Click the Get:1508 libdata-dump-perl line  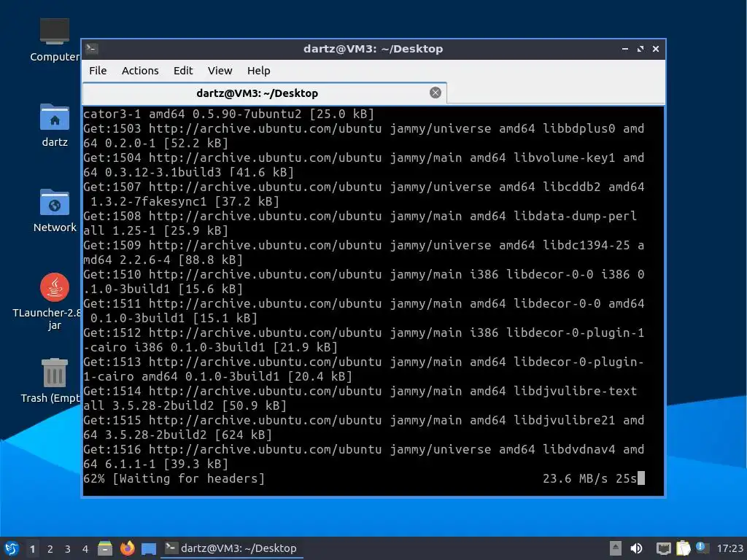point(360,223)
